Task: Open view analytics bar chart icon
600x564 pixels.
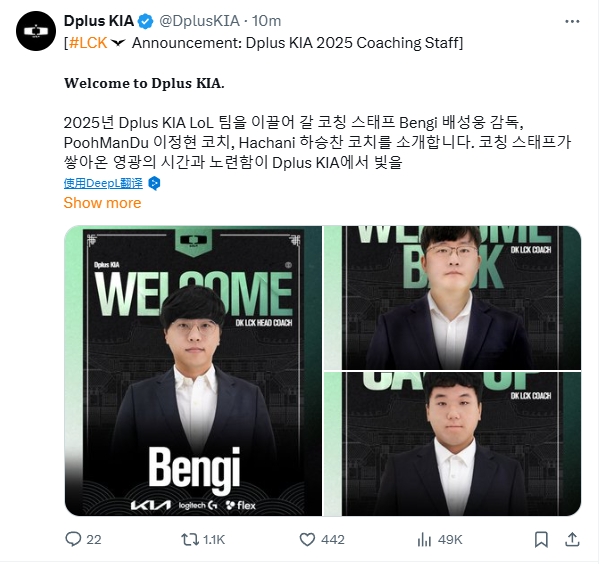Action: click(422, 539)
